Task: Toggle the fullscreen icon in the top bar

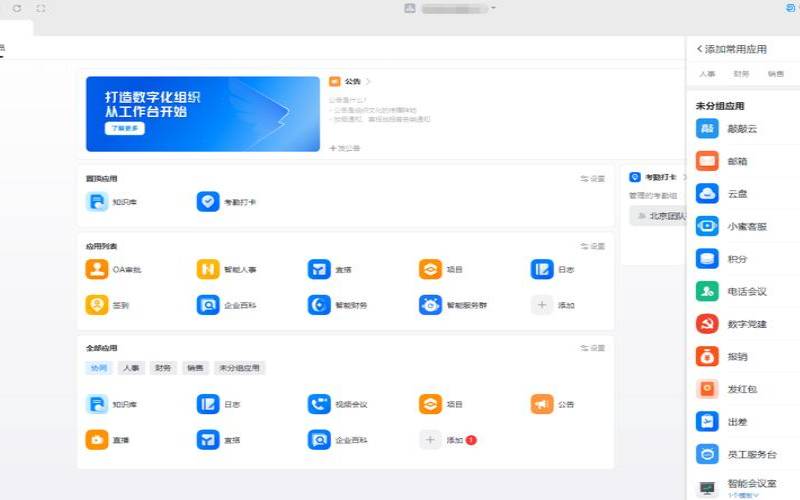Action: 41,8
